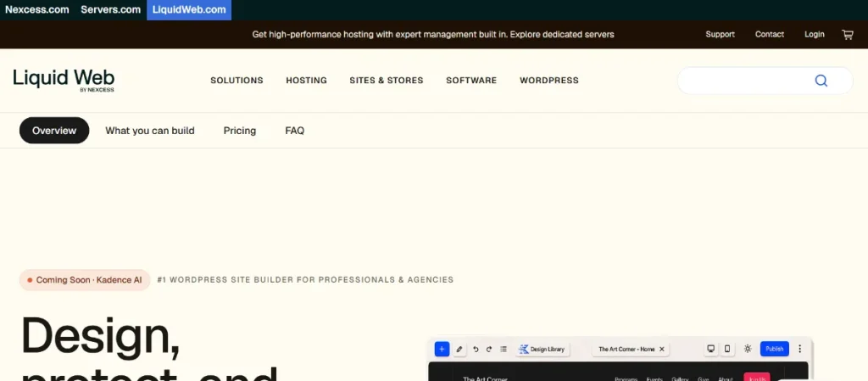Click the search magnifier icon
Image resolution: width=868 pixels, height=381 pixels.
coord(821,81)
